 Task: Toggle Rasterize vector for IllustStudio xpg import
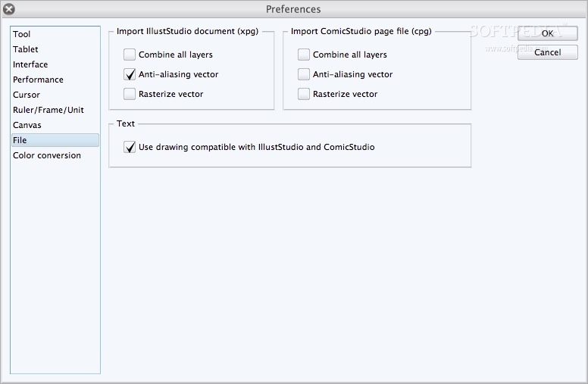(x=130, y=94)
